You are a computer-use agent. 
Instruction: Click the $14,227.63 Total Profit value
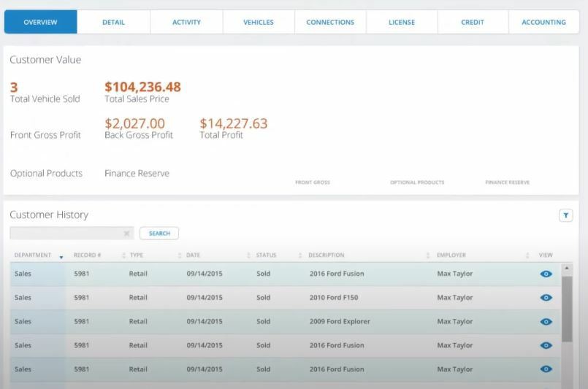[x=234, y=123]
